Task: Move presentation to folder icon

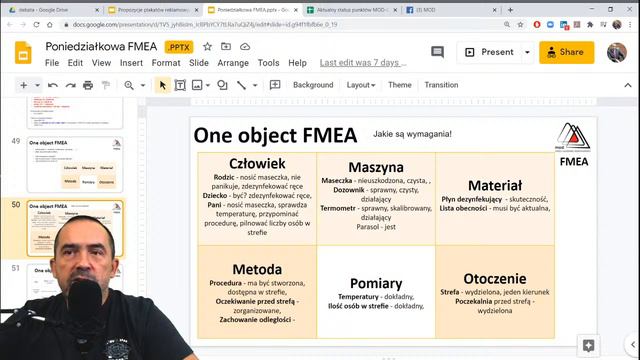Action: coord(226,47)
